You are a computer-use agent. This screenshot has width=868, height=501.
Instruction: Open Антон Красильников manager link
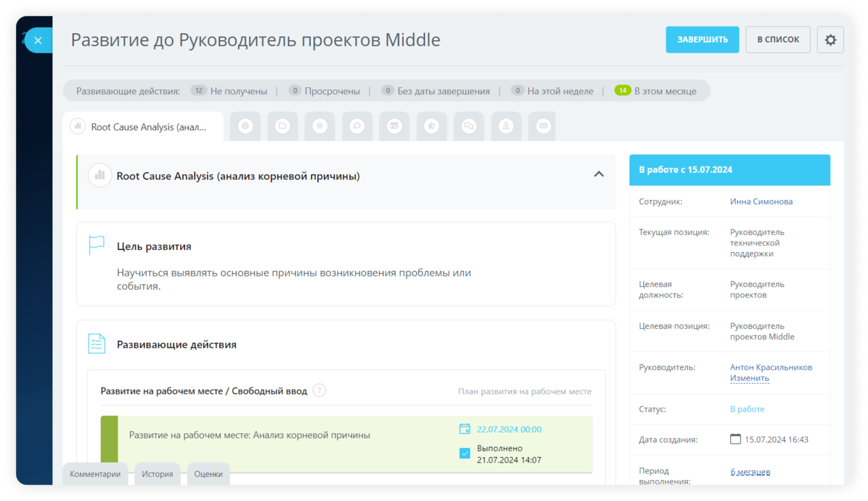(771, 368)
